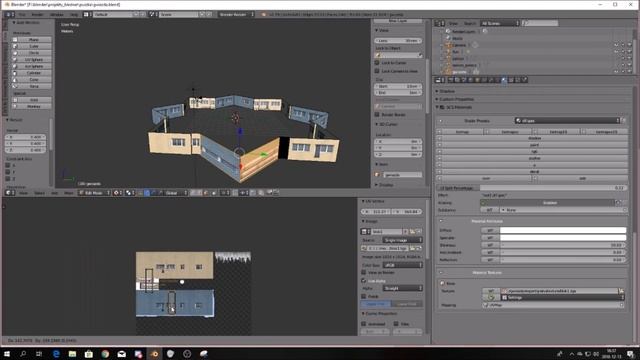Open Chrome from taskbar

(x=105, y=353)
